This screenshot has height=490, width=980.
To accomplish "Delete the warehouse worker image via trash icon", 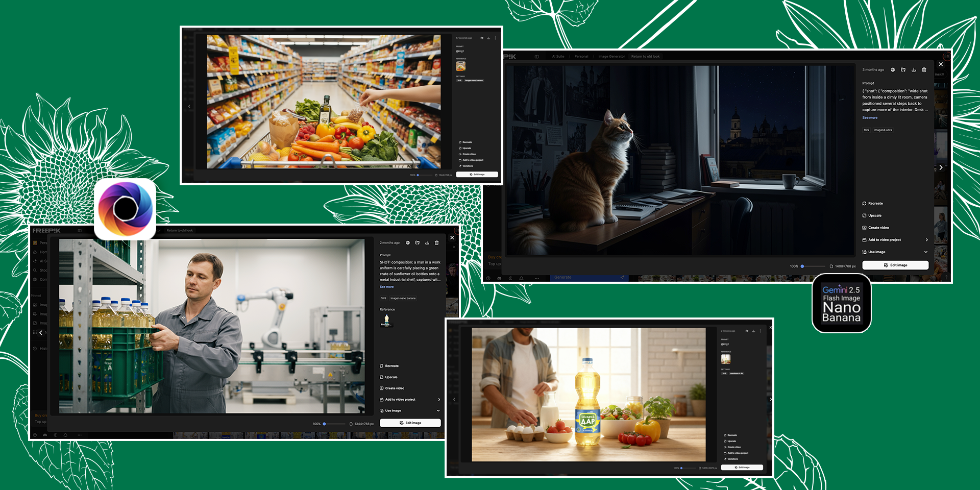I will coord(436,243).
